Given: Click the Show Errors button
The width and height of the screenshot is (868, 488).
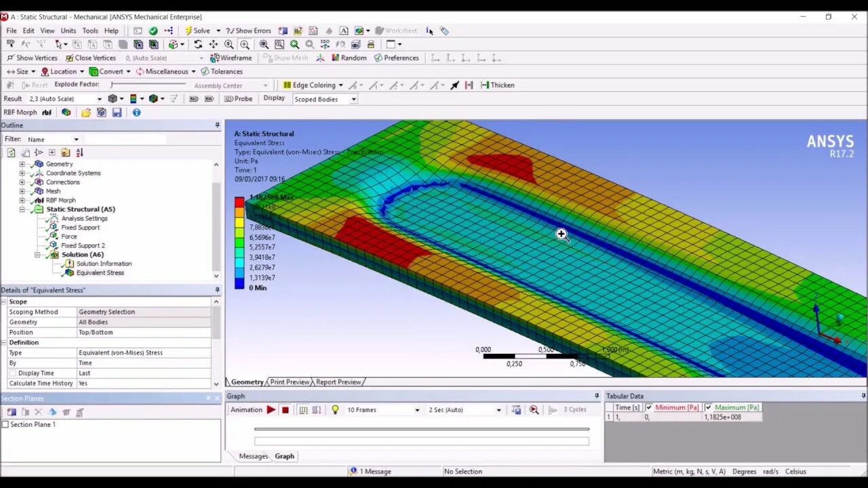Looking at the screenshot, I should click(x=248, y=30).
